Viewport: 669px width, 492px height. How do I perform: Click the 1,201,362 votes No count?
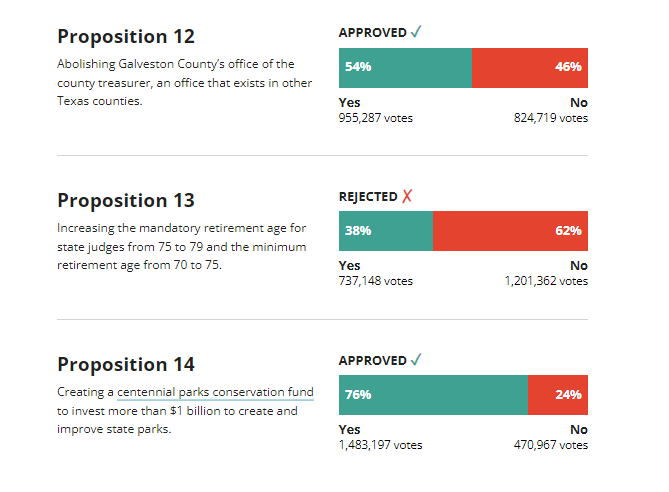coord(546,282)
